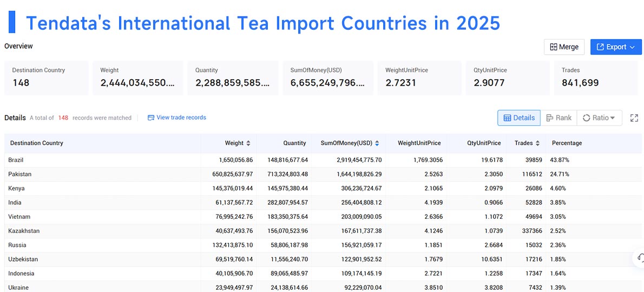
Task: Sort by Weight column arrows
Action: pyautogui.click(x=248, y=143)
